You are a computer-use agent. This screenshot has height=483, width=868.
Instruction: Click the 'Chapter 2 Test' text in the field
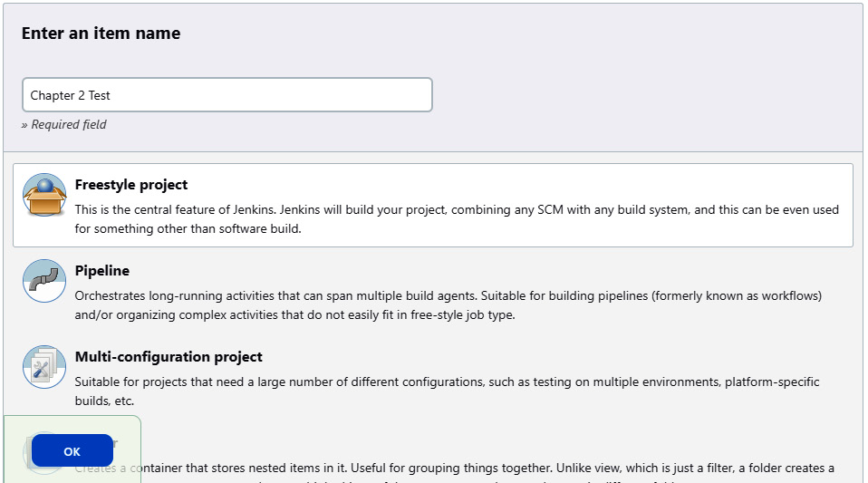click(x=71, y=95)
